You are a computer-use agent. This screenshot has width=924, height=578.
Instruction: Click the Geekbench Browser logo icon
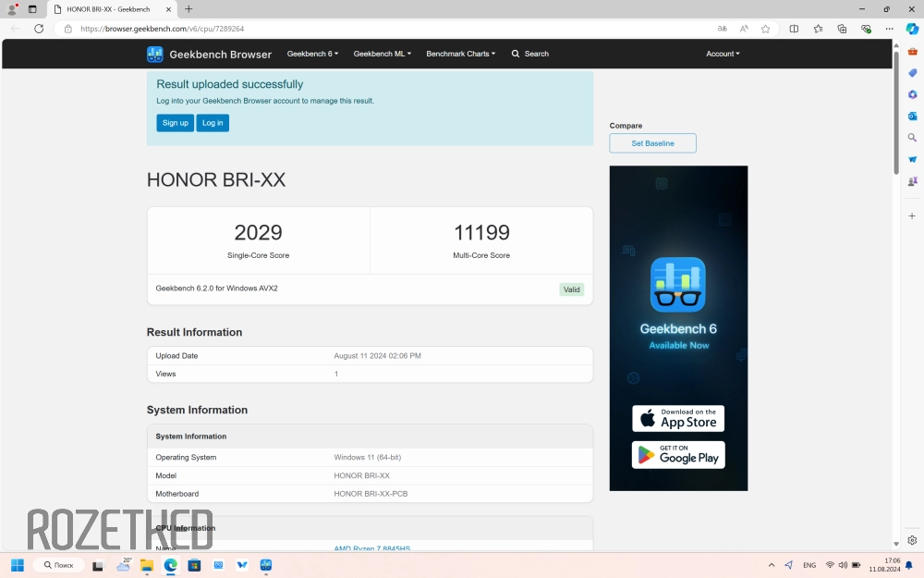155,55
